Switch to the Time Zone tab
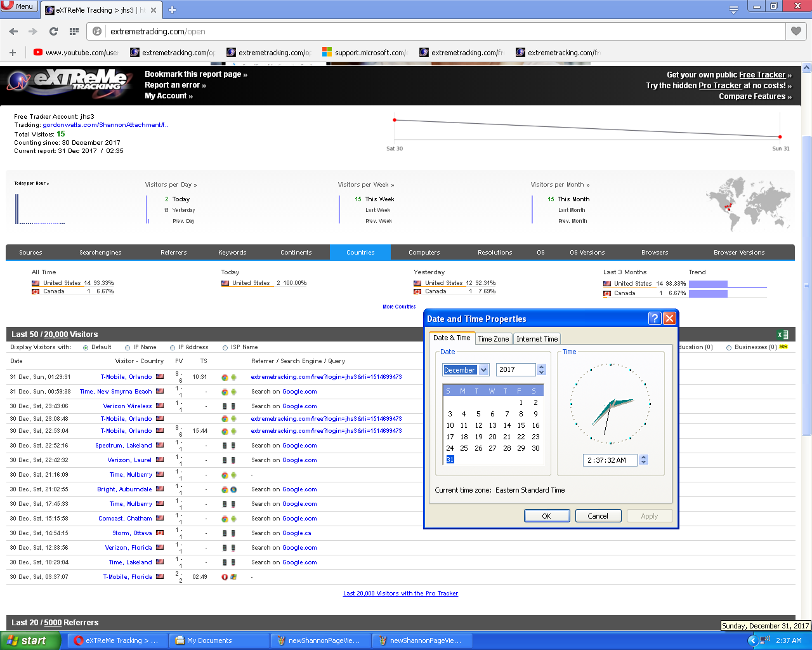This screenshot has height=650, width=812. pos(493,339)
